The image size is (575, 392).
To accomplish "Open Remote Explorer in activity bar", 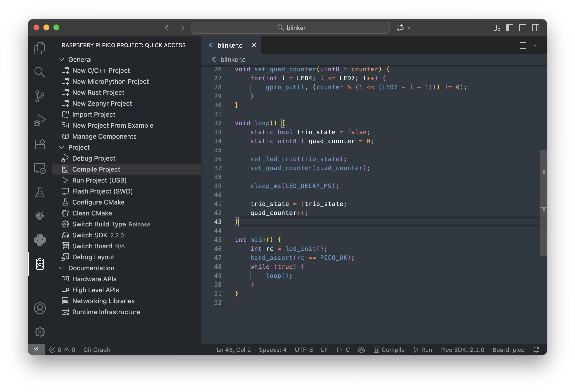I will [40, 168].
